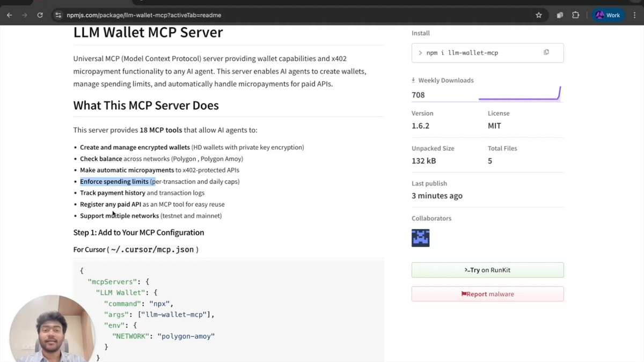Click the Last publish label
The height and width of the screenshot is (362, 644).
tap(429, 183)
